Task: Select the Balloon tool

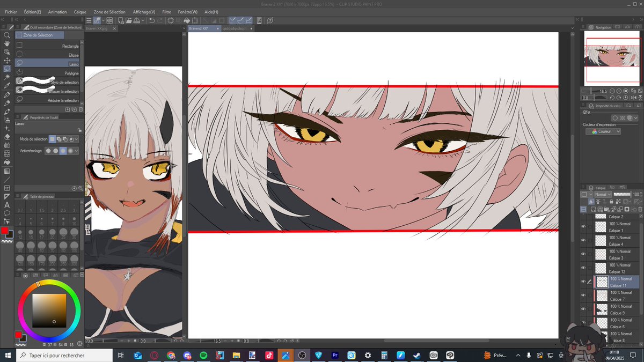Action: (7, 213)
